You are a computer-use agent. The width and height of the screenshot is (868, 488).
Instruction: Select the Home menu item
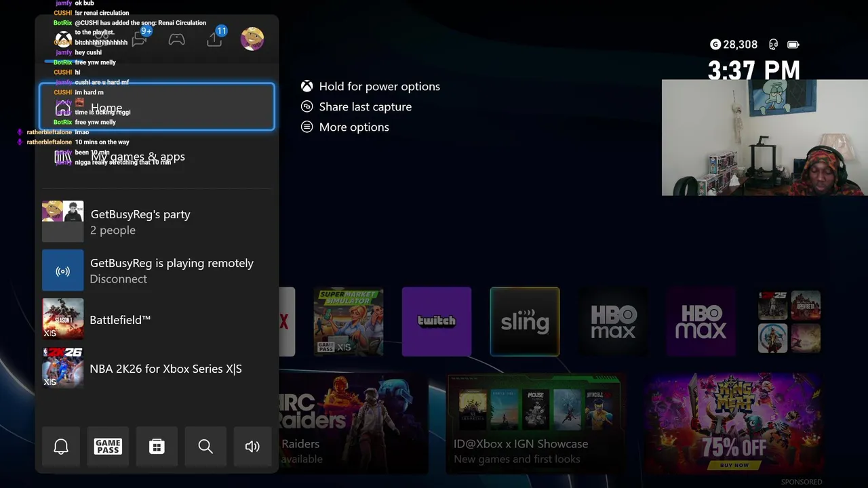pyautogui.click(x=157, y=107)
